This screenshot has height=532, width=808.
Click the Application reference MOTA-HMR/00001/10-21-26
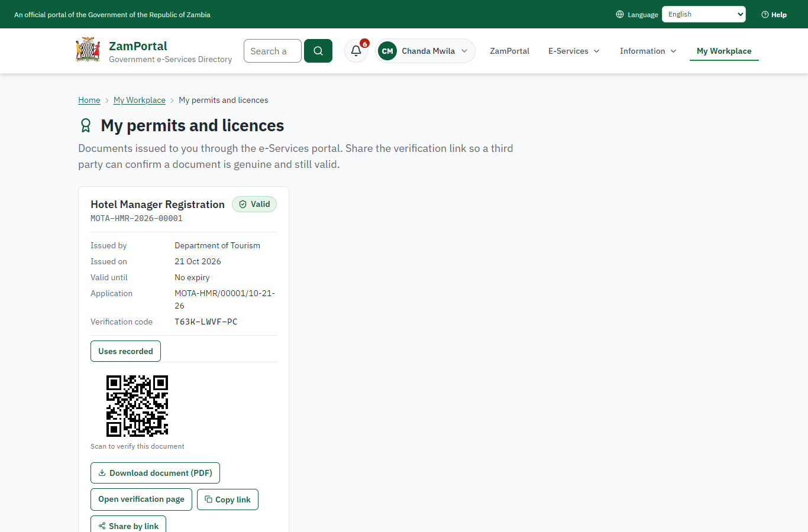[225, 299]
